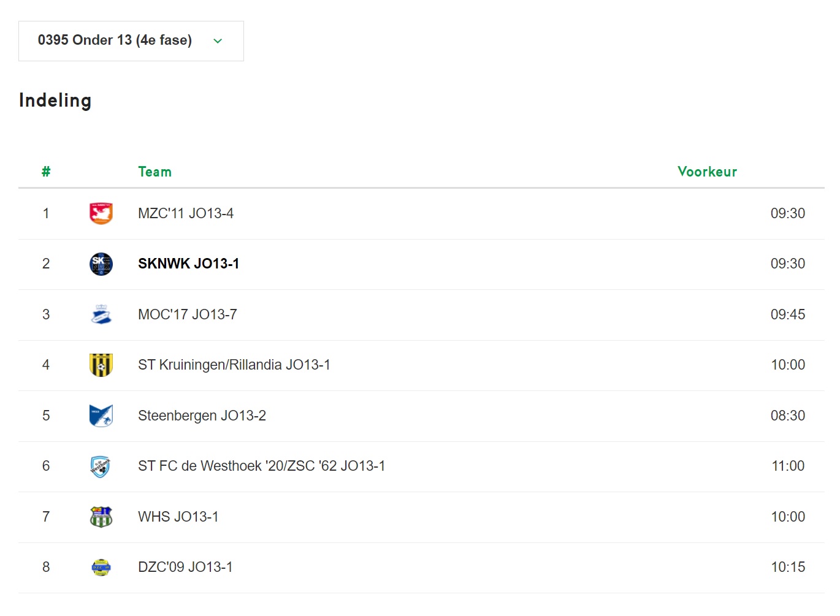Click the WHS green-striped crest
The height and width of the screenshot is (616, 840).
[x=101, y=517]
